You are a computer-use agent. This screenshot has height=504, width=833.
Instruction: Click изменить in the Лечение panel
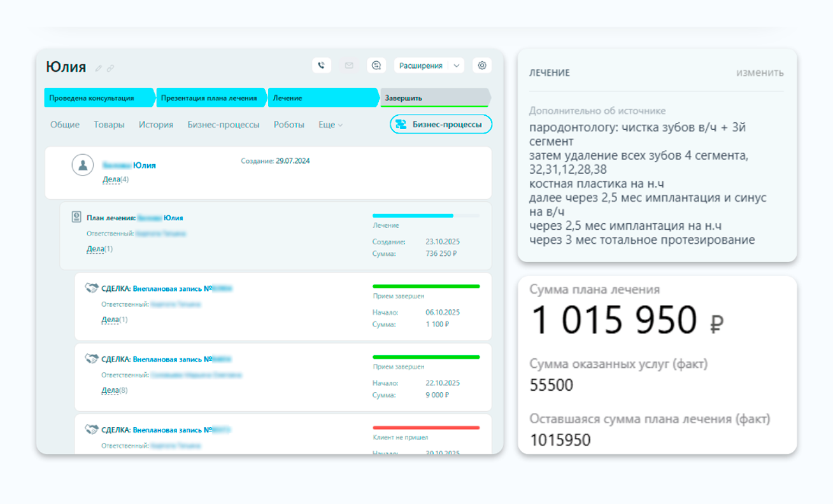760,73
